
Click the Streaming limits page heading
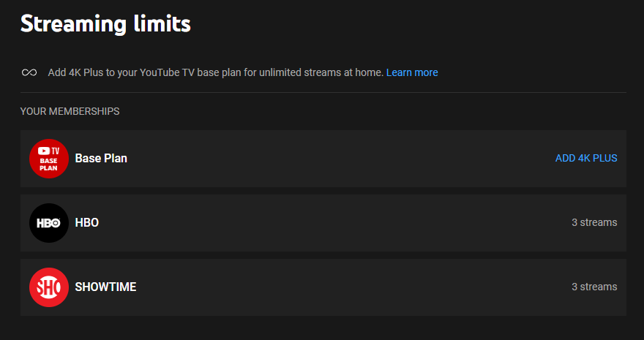tap(105, 23)
